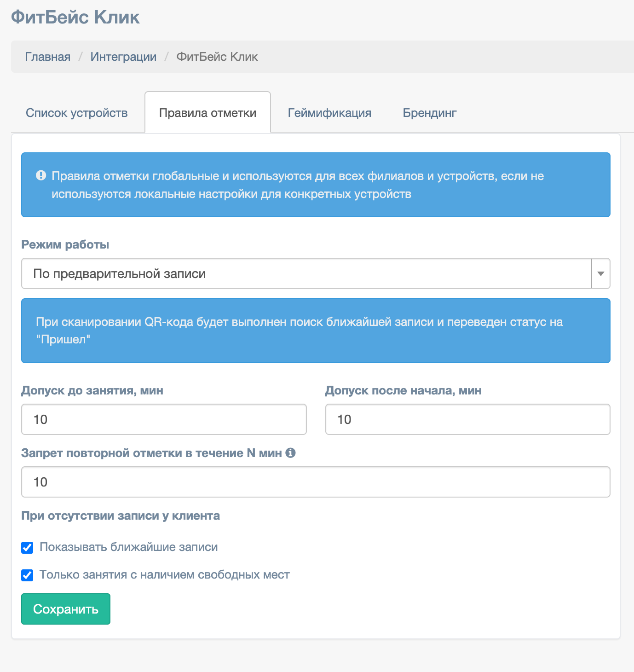
Task: Toggle the Показывать ближайшие записи checkbox
Action: point(28,548)
